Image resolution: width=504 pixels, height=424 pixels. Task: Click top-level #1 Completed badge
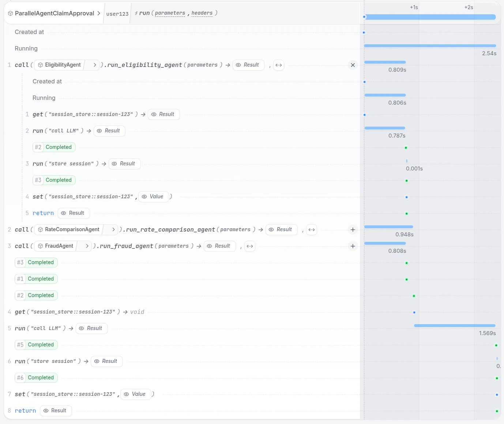36,279
